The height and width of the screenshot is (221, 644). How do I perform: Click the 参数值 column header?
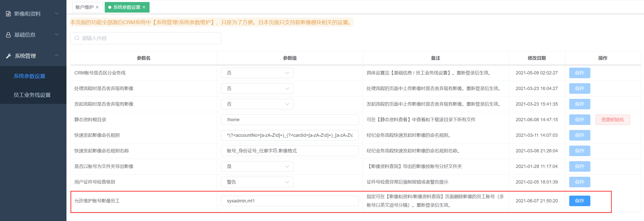coord(290,58)
